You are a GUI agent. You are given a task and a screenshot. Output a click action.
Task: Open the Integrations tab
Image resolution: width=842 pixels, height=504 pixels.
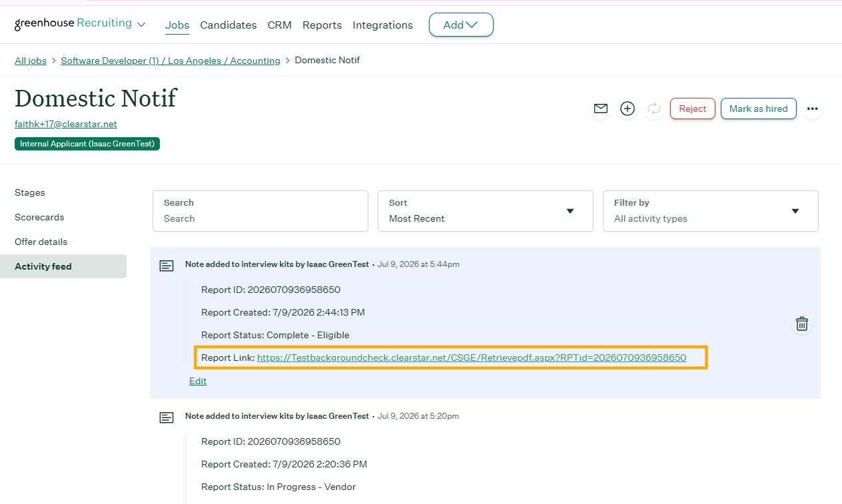[x=382, y=25]
